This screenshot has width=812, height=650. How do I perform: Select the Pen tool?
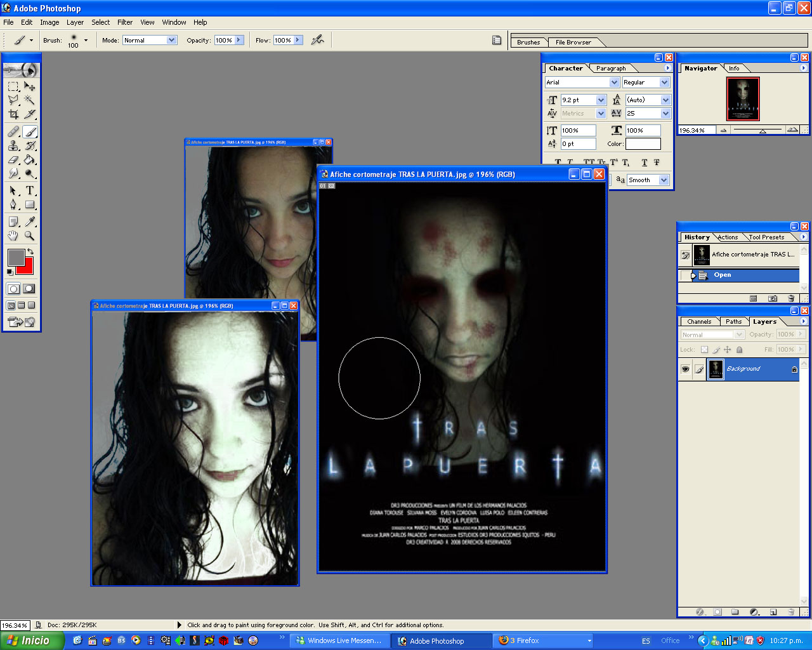pyautogui.click(x=13, y=205)
